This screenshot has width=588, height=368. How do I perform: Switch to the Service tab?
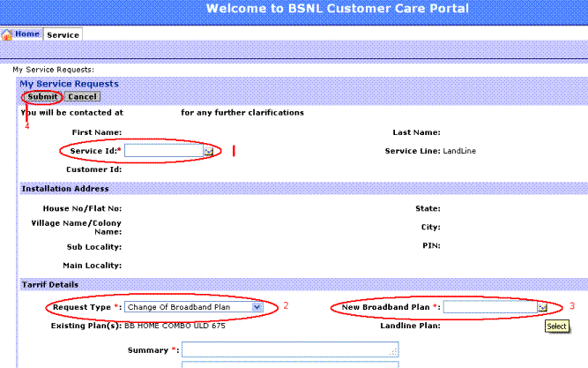pos(63,35)
